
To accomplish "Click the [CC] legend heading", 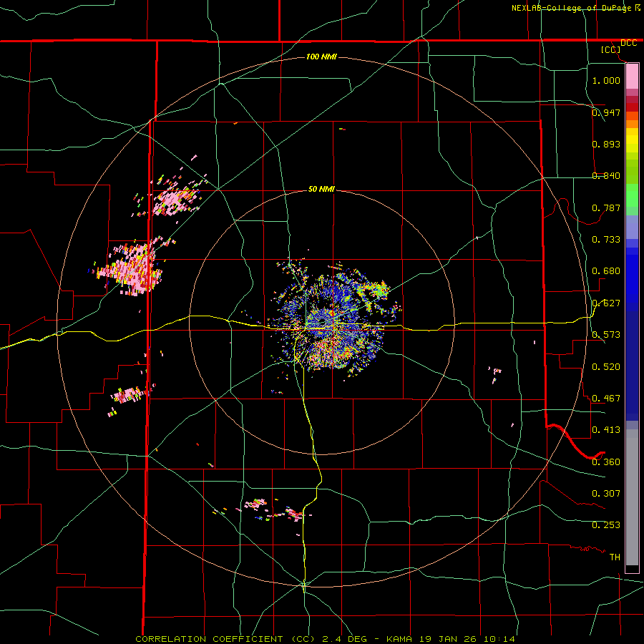I will [610, 49].
